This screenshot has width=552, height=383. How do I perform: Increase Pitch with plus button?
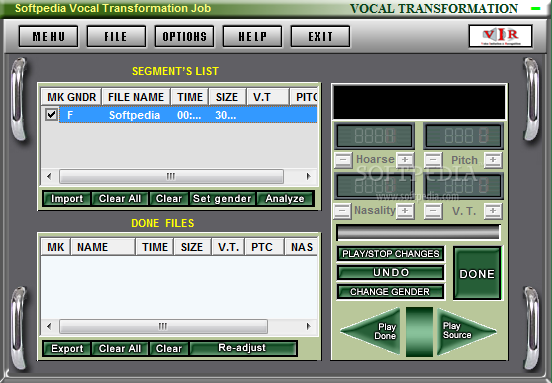(493, 160)
